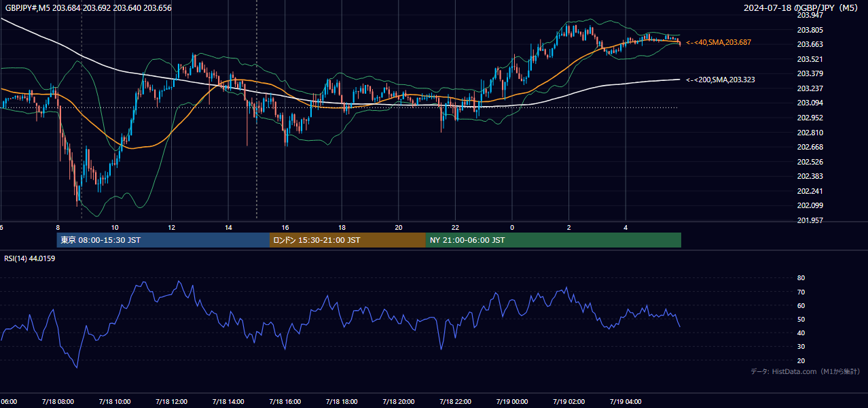Click hour label 22 under the price chart

(455, 227)
